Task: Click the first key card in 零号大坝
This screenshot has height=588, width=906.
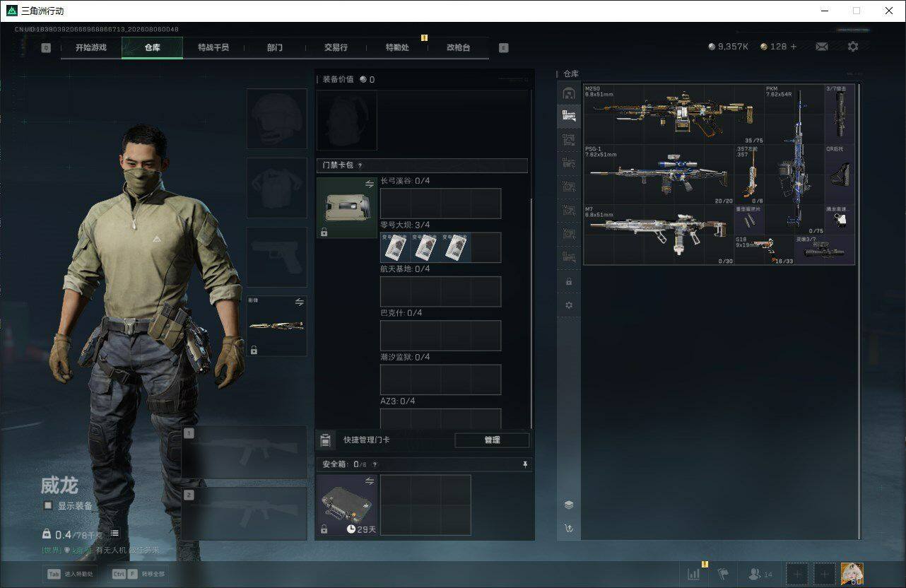Action: click(x=395, y=247)
